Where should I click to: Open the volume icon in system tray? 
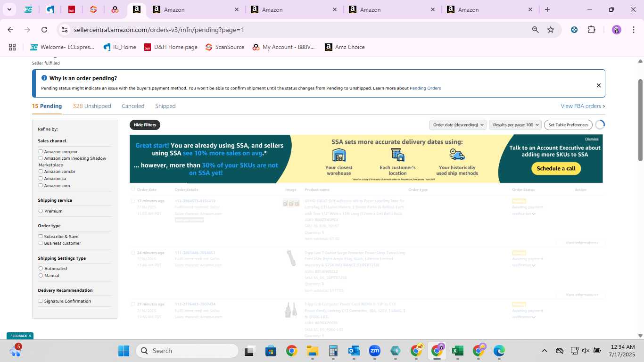[x=586, y=351]
